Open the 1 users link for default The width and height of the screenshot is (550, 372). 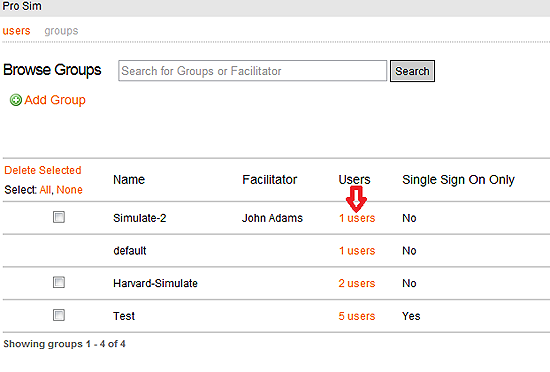(357, 251)
